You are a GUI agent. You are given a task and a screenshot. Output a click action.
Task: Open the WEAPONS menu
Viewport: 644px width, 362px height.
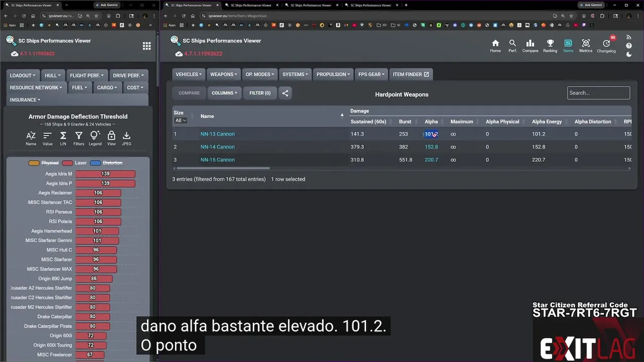[x=223, y=74]
